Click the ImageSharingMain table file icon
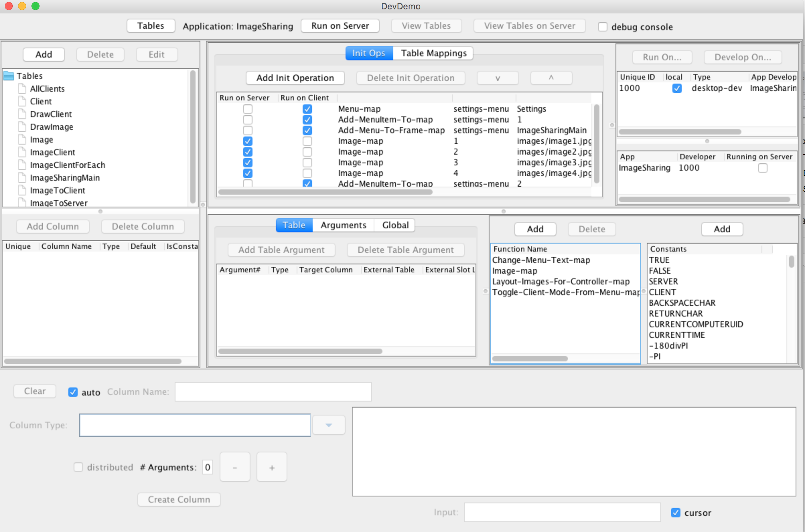The height and width of the screenshot is (532, 805). [x=22, y=178]
